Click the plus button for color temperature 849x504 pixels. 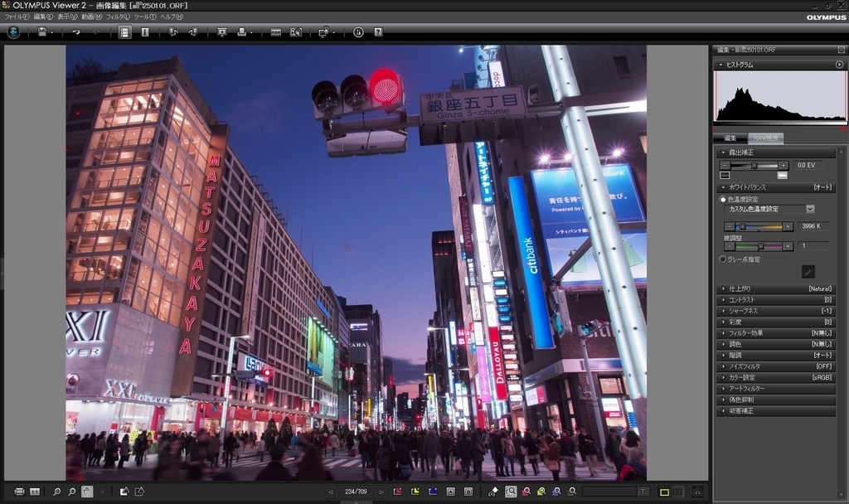pos(788,226)
